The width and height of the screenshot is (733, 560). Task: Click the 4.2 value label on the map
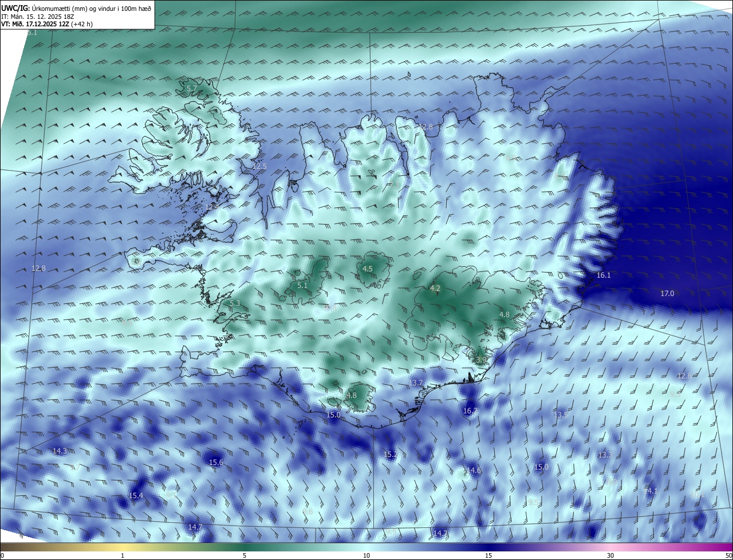[x=435, y=288]
